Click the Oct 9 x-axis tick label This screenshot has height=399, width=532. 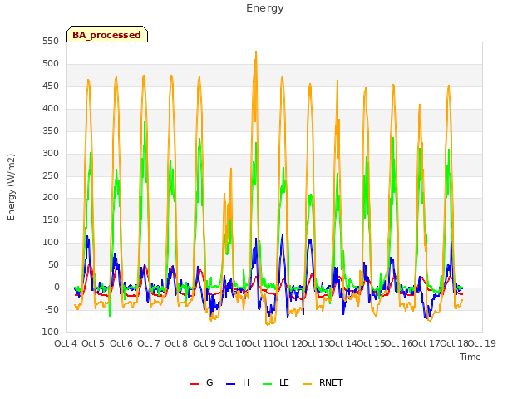[x=204, y=343]
